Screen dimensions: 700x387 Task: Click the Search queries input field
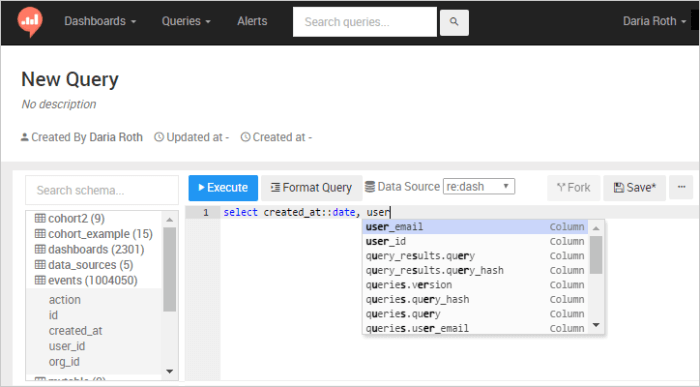click(x=365, y=22)
